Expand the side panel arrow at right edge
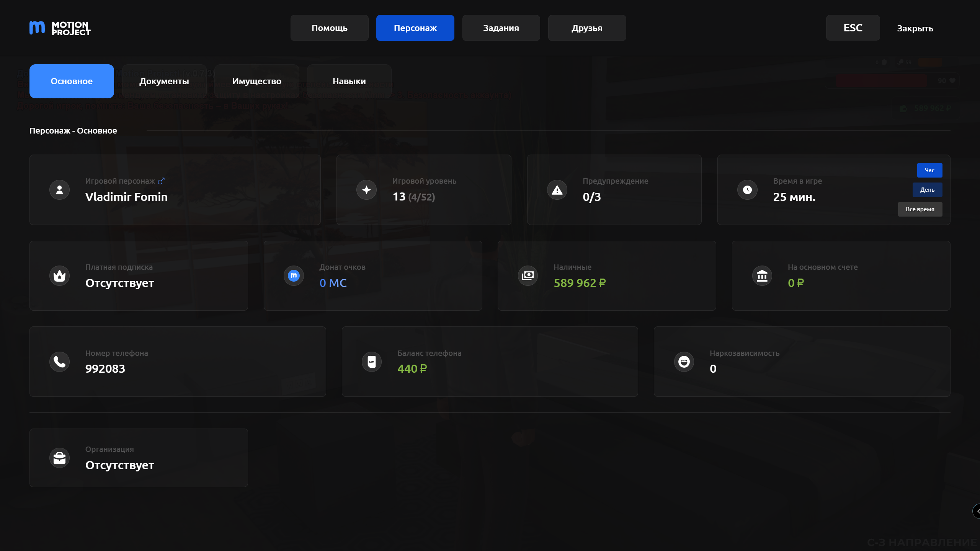This screenshot has width=980, height=551. click(x=977, y=511)
